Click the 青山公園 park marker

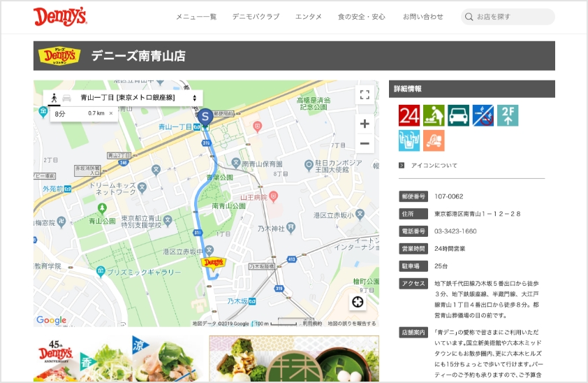coord(102,208)
